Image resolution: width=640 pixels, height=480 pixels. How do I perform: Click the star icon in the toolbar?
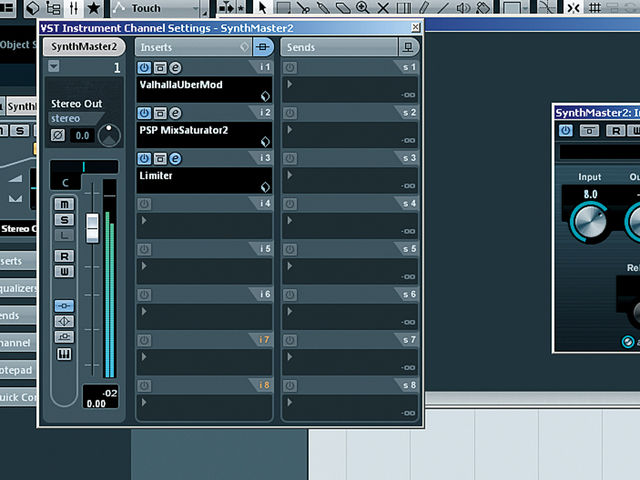(93, 7)
